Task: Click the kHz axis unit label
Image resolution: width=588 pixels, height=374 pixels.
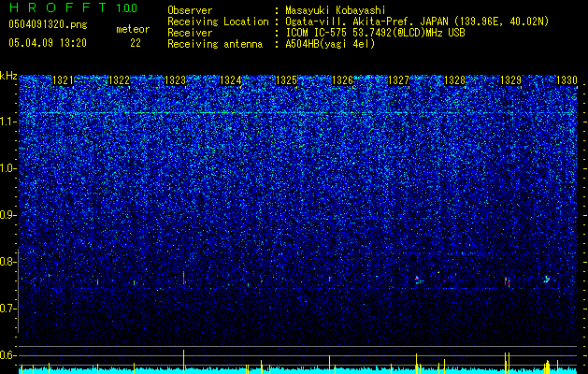Action: click(8, 76)
